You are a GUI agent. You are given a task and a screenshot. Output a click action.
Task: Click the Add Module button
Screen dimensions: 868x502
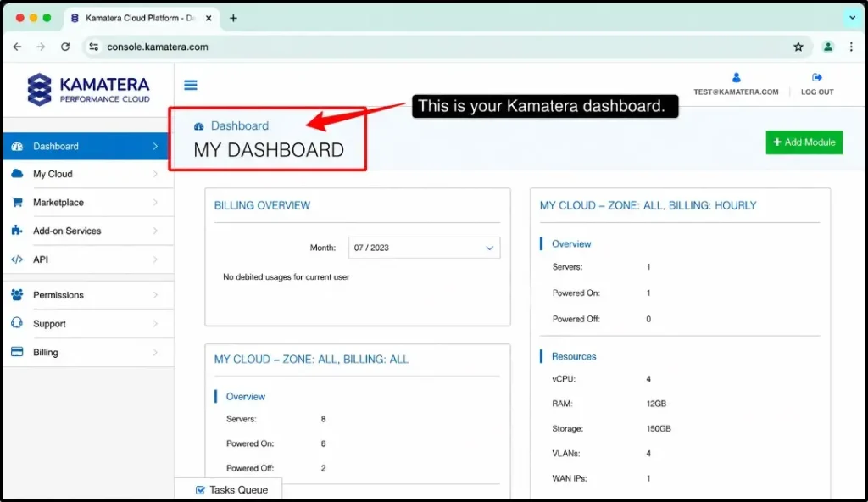(804, 142)
